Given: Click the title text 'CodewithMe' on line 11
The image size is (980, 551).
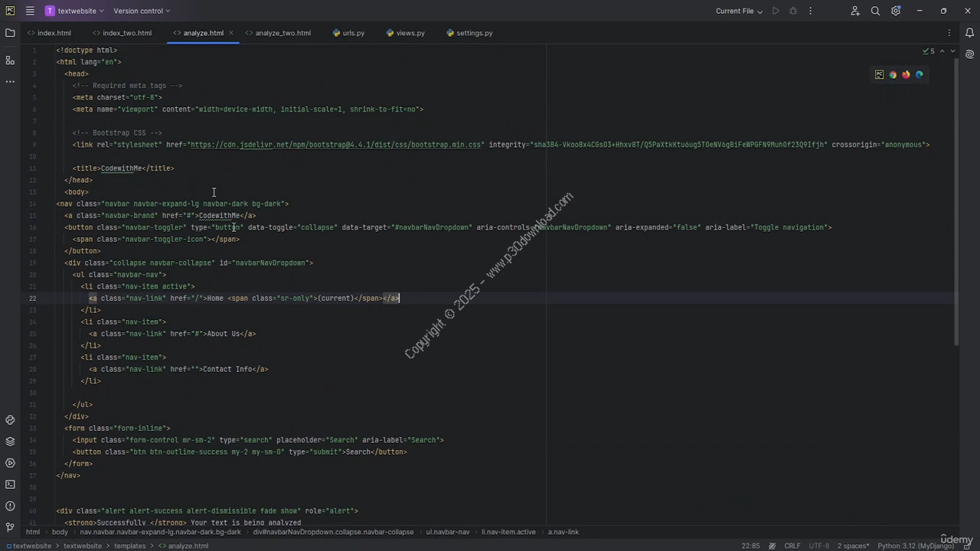Looking at the screenshot, I should (x=122, y=168).
